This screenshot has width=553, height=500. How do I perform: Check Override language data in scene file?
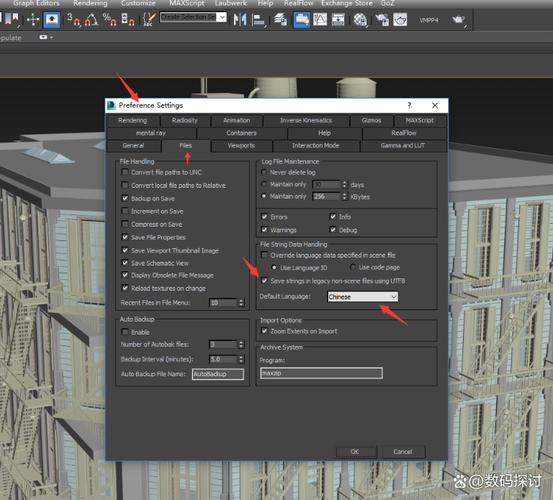click(264, 255)
